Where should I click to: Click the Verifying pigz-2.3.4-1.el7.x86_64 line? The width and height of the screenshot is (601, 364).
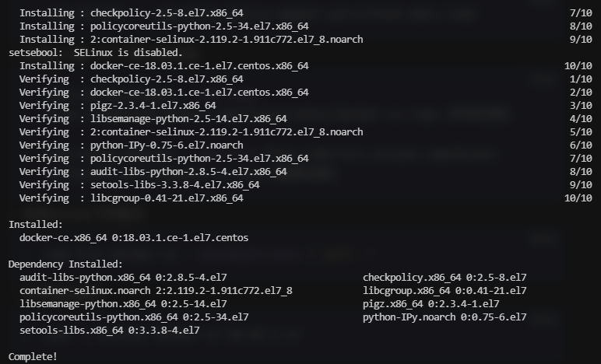[117, 106]
